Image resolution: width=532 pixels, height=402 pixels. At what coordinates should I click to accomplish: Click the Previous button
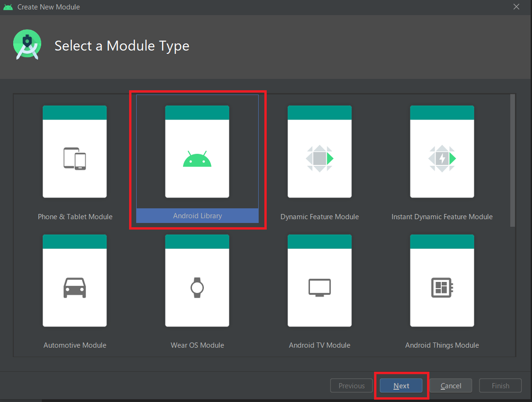[x=351, y=385]
